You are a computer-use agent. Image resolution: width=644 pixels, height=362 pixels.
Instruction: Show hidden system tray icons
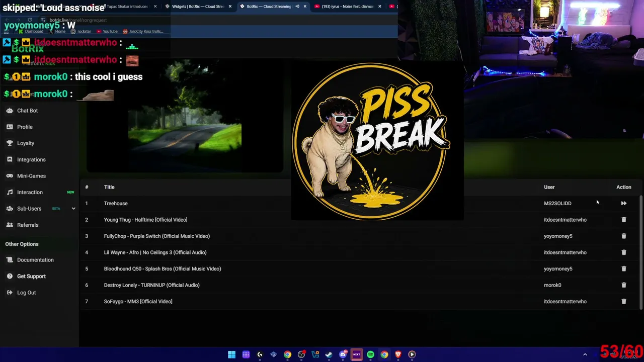pyautogui.click(x=585, y=354)
